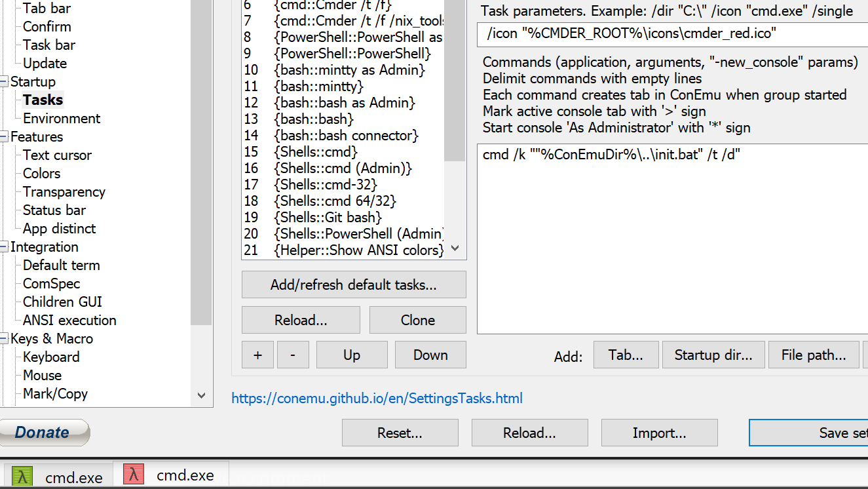
Task: Open the Environment settings page
Action: tap(61, 118)
